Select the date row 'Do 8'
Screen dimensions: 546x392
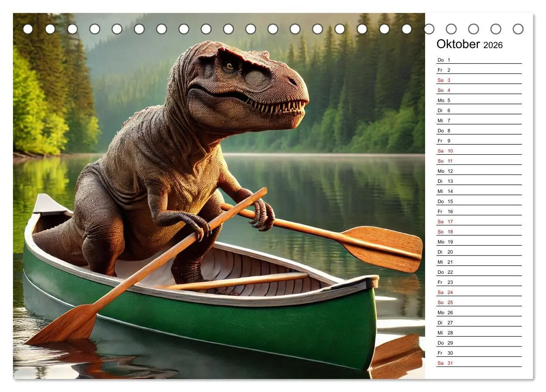tap(479, 130)
